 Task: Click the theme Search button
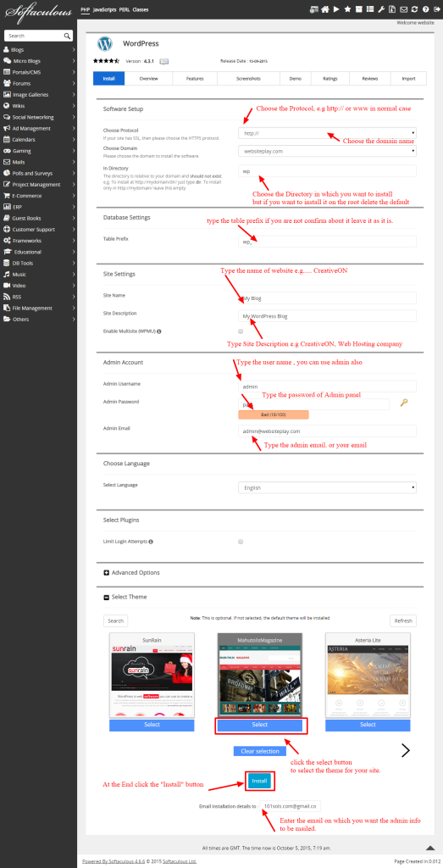(115, 620)
